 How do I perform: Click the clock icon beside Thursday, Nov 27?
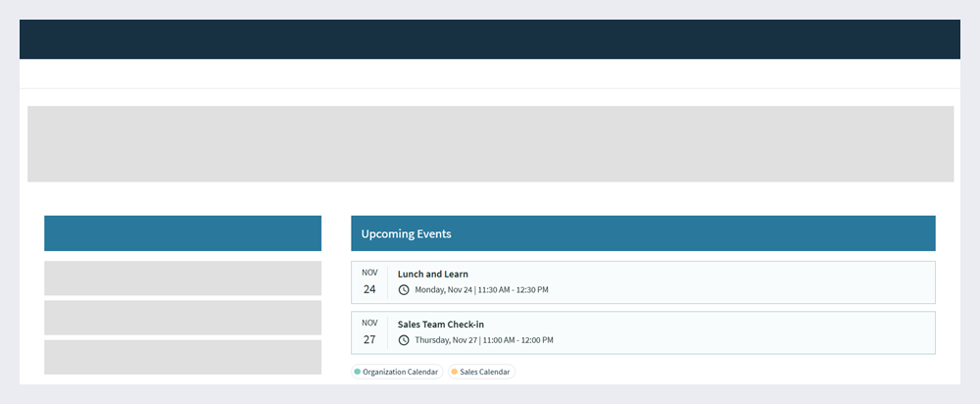404,340
